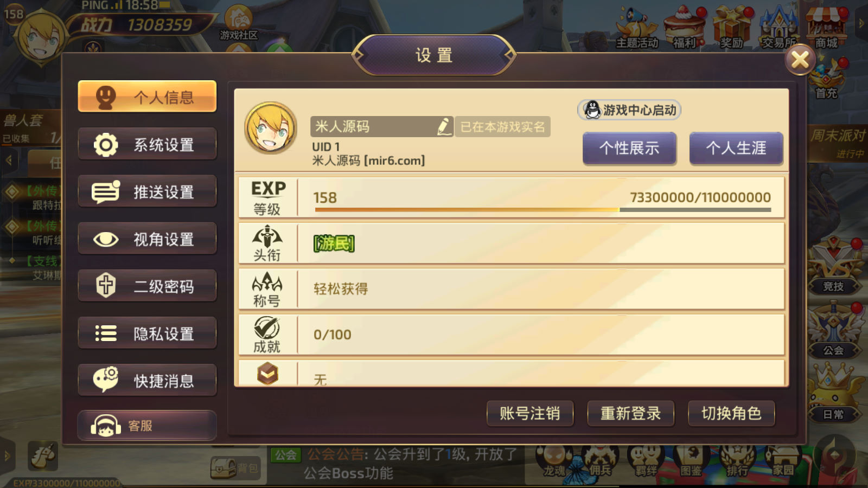Expand the top-right arrow chevron

coord(861,23)
